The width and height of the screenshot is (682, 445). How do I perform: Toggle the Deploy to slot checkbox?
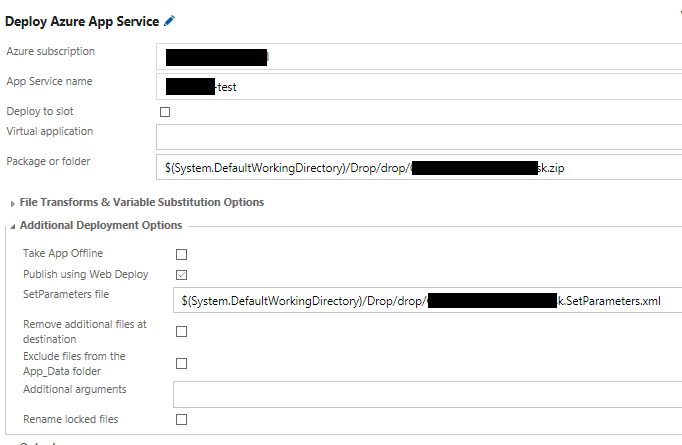[165, 112]
